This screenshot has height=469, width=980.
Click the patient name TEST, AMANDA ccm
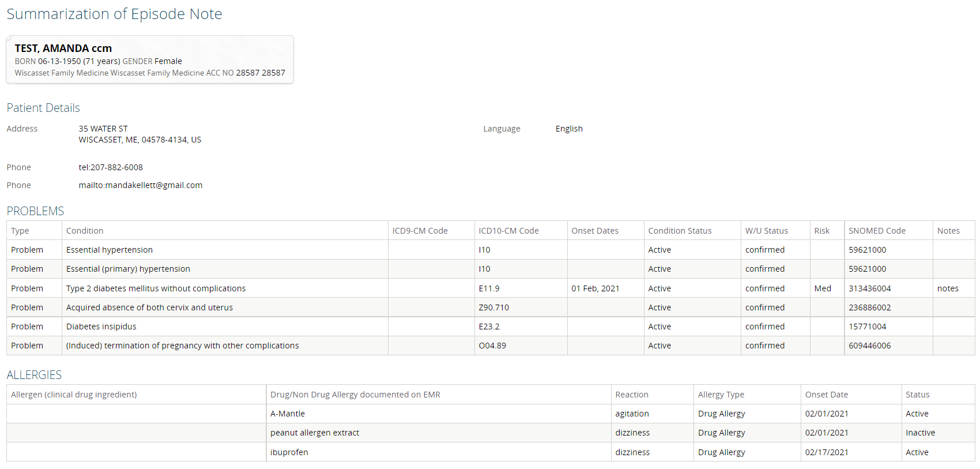tap(63, 48)
